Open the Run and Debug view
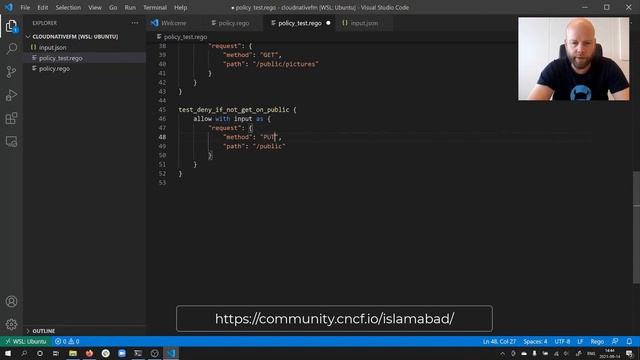The width and height of the screenshot is (640, 360). tap(11, 95)
